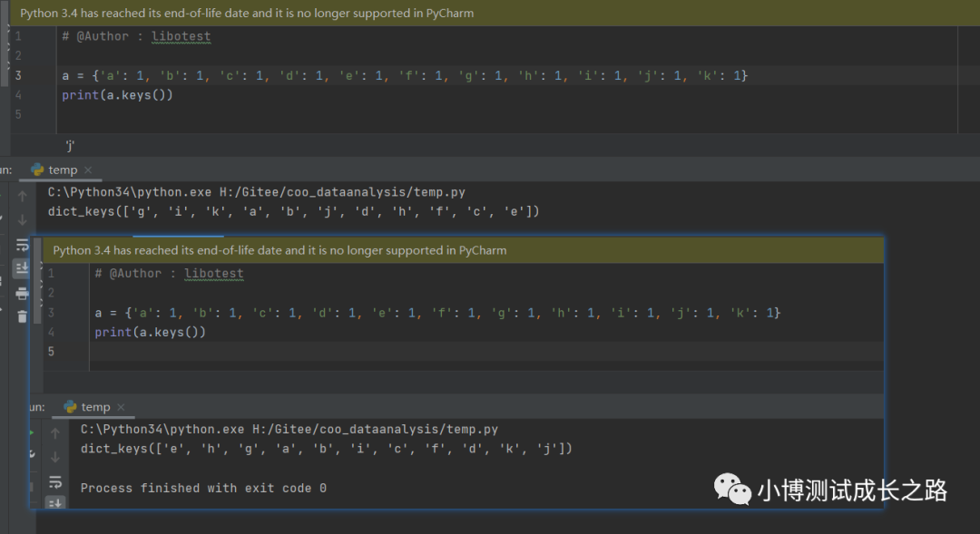Toggle Soft-Wrap in the lower run console
Screen dimensions: 980x534
coord(55,481)
